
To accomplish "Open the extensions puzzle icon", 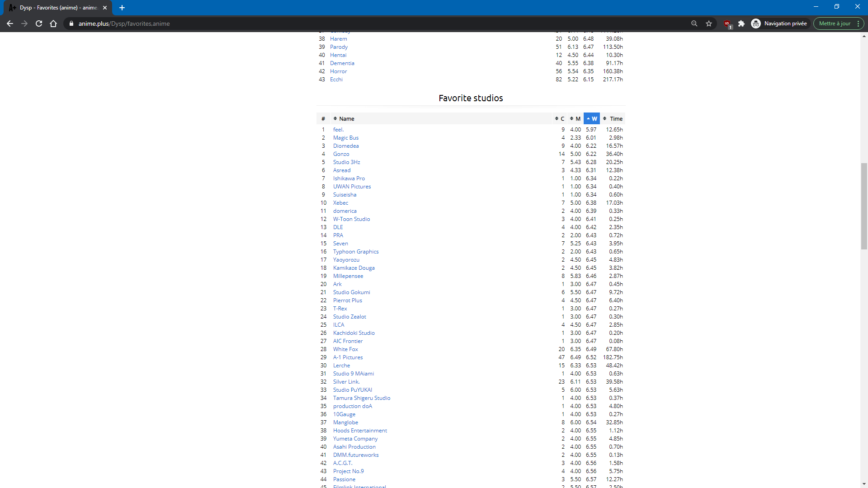I will pos(741,23).
